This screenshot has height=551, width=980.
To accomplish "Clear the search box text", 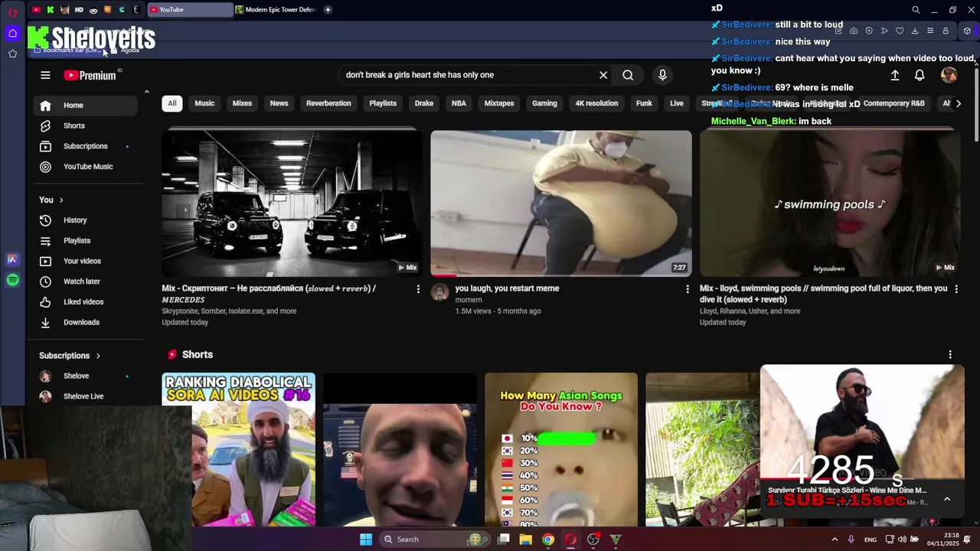I will [x=603, y=75].
